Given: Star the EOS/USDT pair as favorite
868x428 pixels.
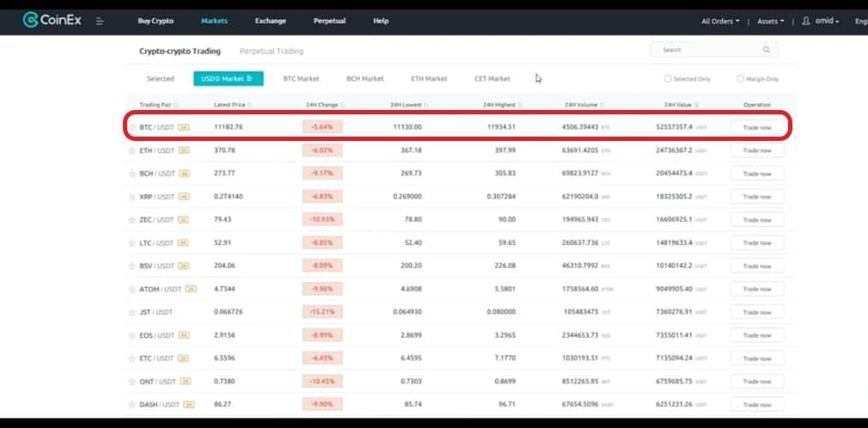Looking at the screenshot, I should (131, 335).
